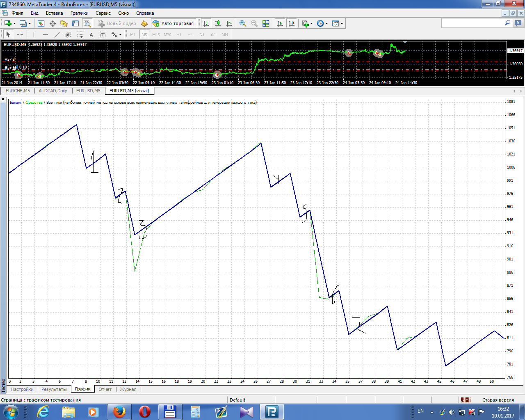This screenshot has height=420, width=525.
Task: Open the Market Watch panel icon
Action: (x=41, y=23)
